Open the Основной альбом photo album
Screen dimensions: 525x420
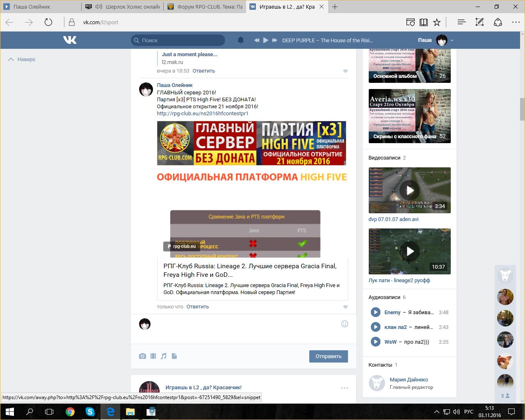410,65
